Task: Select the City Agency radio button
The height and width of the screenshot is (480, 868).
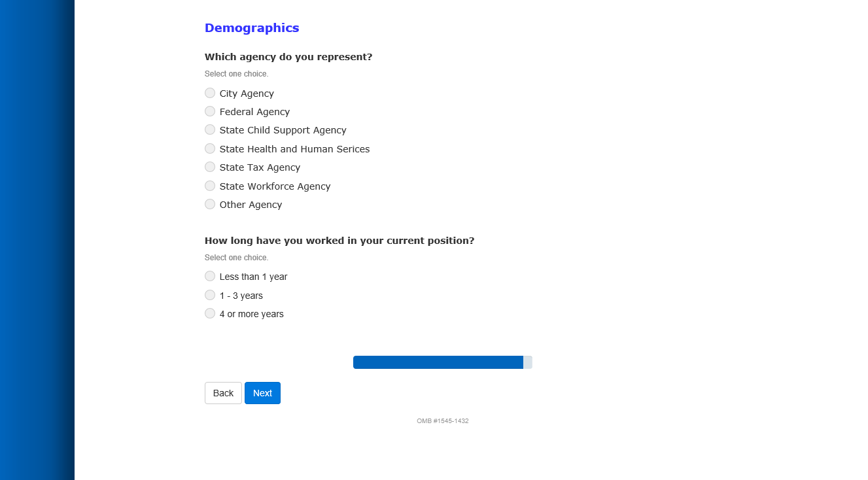Action: (210, 93)
